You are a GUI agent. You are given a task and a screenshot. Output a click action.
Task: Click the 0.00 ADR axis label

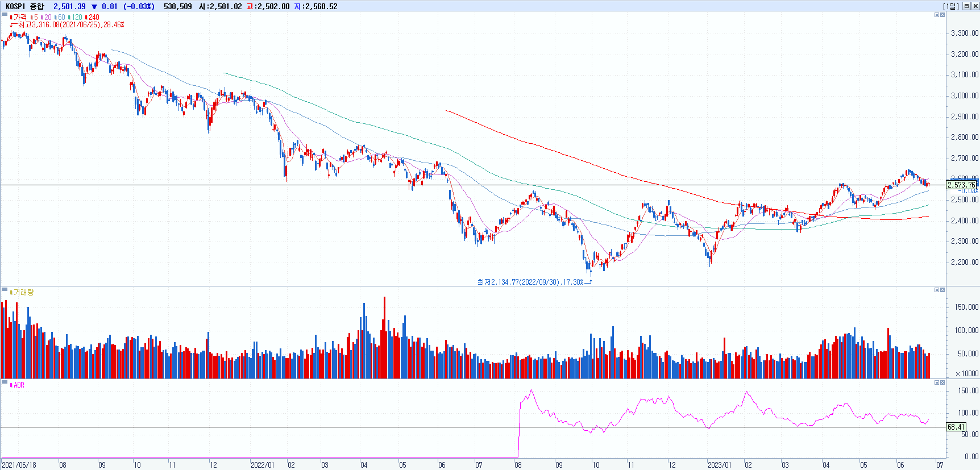click(971, 456)
